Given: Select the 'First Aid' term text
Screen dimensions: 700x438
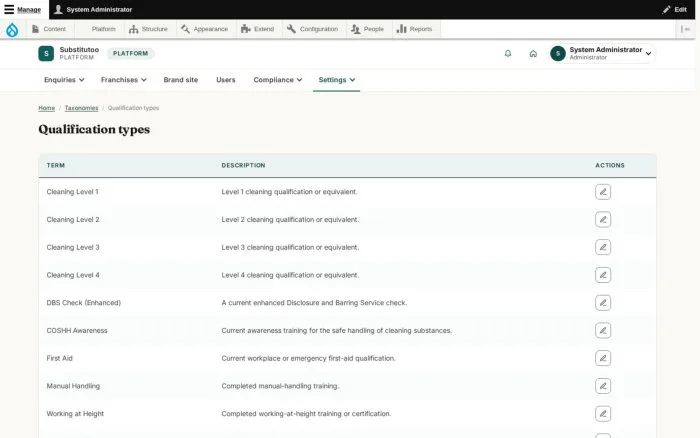Looking at the screenshot, I should tap(59, 358).
